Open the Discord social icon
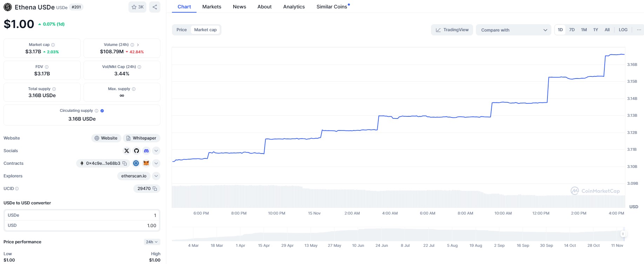Screen dimensions: 644x264 coord(146,151)
